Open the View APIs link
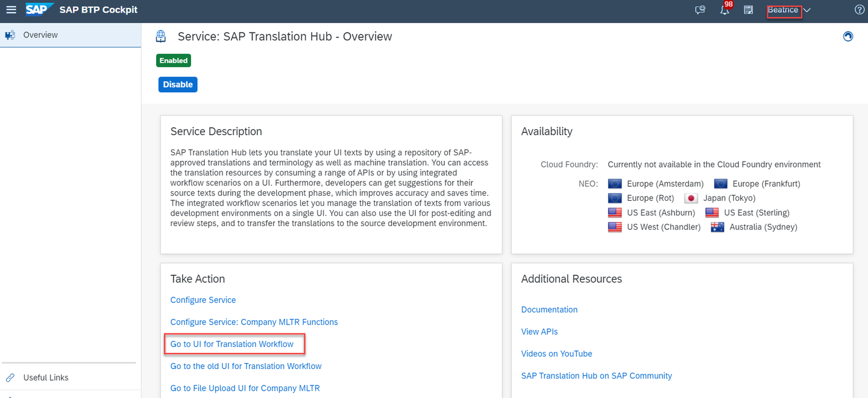 [539, 332]
